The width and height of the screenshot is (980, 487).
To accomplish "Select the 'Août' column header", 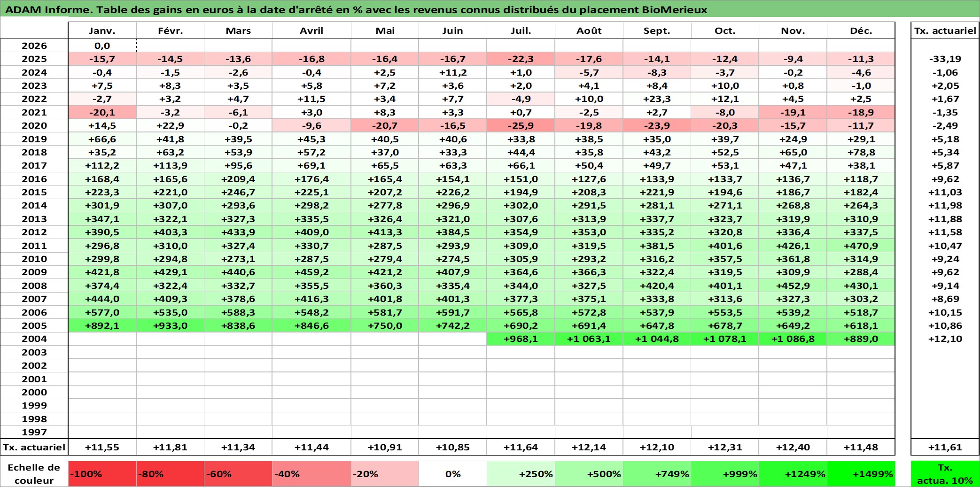I will point(589,31).
